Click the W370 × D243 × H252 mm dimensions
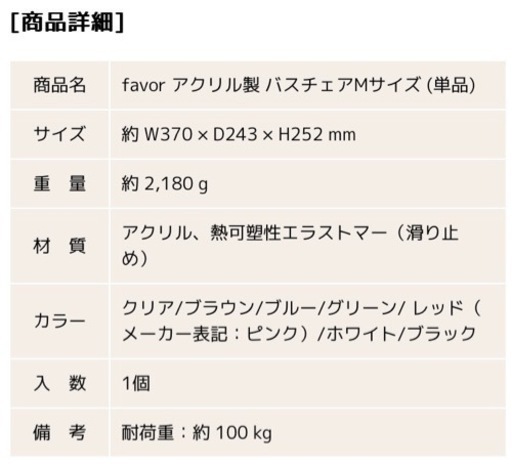512x468 pixels. (x=250, y=134)
